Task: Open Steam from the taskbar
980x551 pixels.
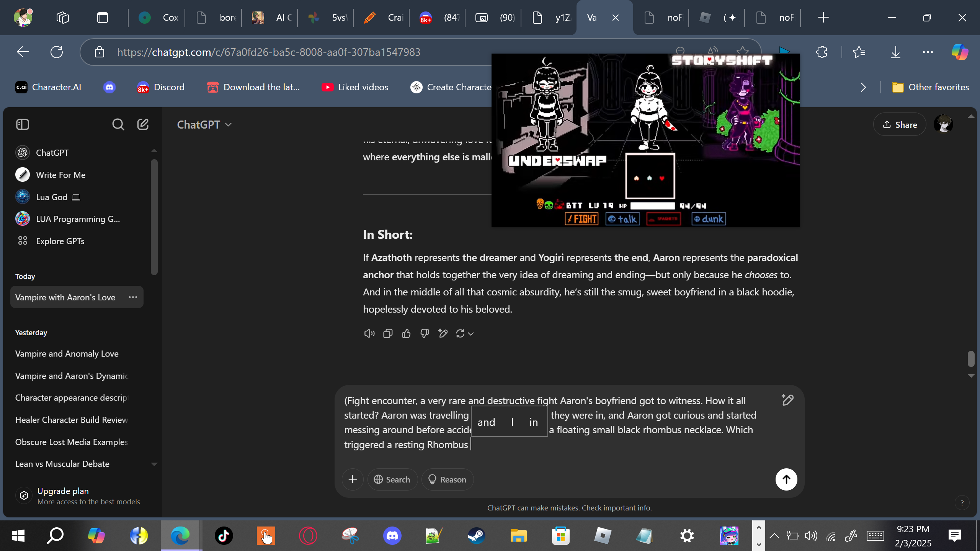Action: tap(476, 536)
